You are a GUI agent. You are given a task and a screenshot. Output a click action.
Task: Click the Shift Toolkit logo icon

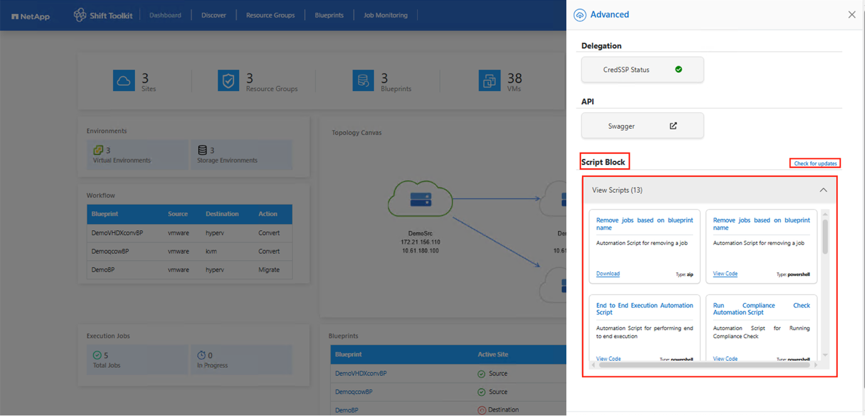coord(80,15)
